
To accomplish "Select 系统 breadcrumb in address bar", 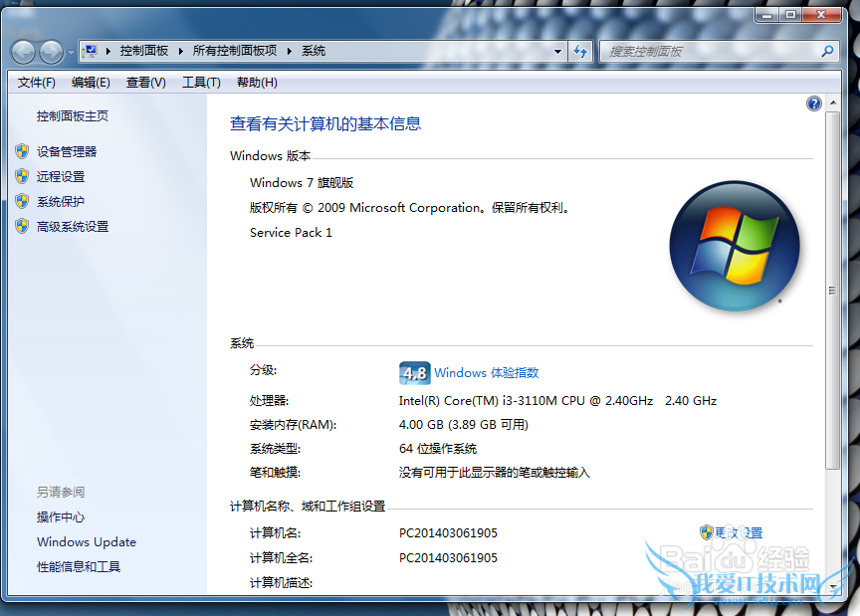I will pos(314,51).
